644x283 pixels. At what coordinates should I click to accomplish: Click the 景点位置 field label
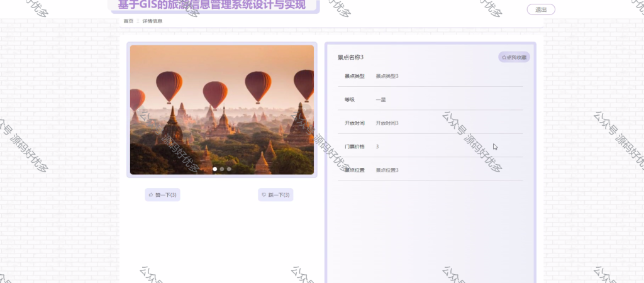[355, 170]
